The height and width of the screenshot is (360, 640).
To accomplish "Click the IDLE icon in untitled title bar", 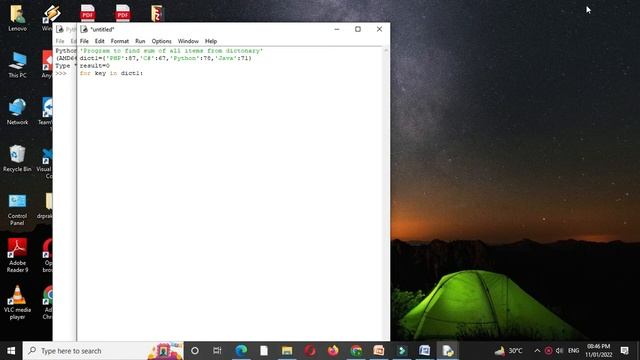I will point(84,29).
